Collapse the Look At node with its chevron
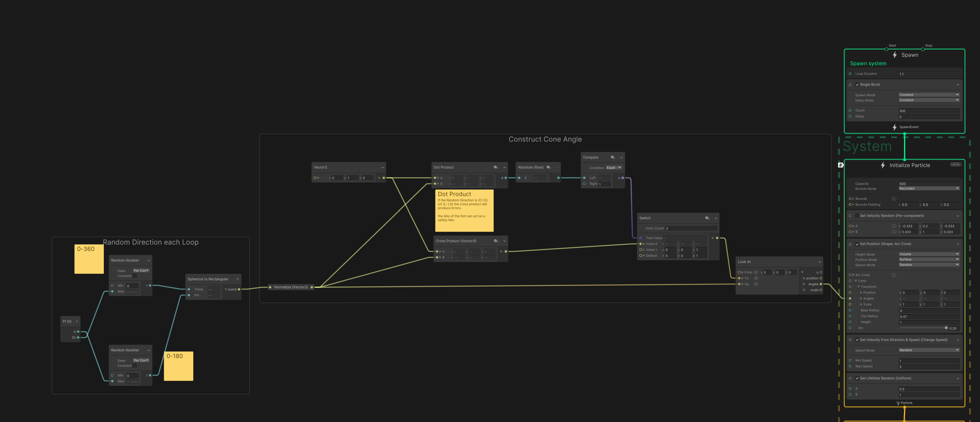This screenshot has height=422, width=980. pyautogui.click(x=820, y=262)
